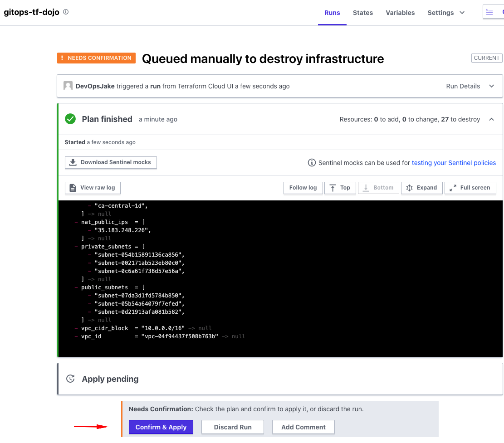Image resolution: width=504 pixels, height=443 pixels.
Task: Jump to Bottom of the log
Action: pyautogui.click(x=378, y=188)
